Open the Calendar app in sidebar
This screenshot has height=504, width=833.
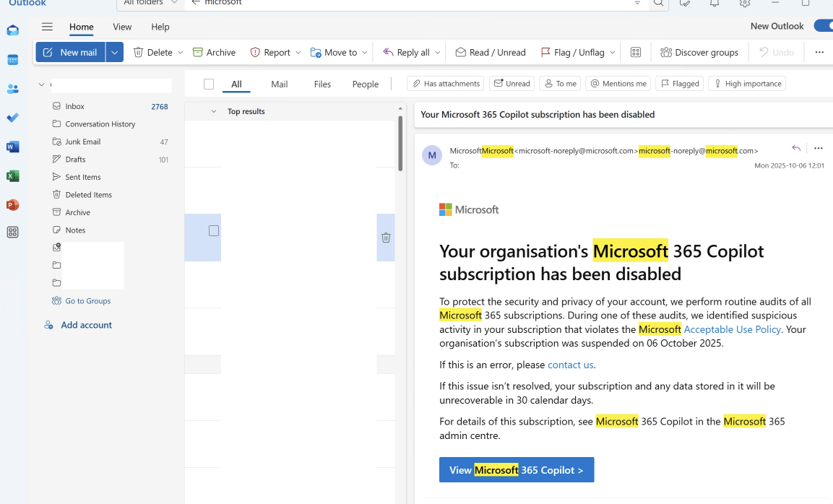pos(13,60)
